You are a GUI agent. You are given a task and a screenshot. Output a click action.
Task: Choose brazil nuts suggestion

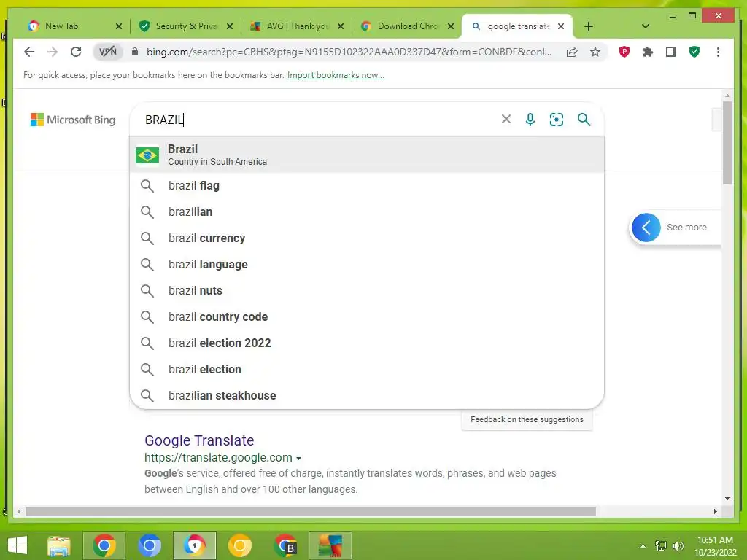click(x=367, y=290)
